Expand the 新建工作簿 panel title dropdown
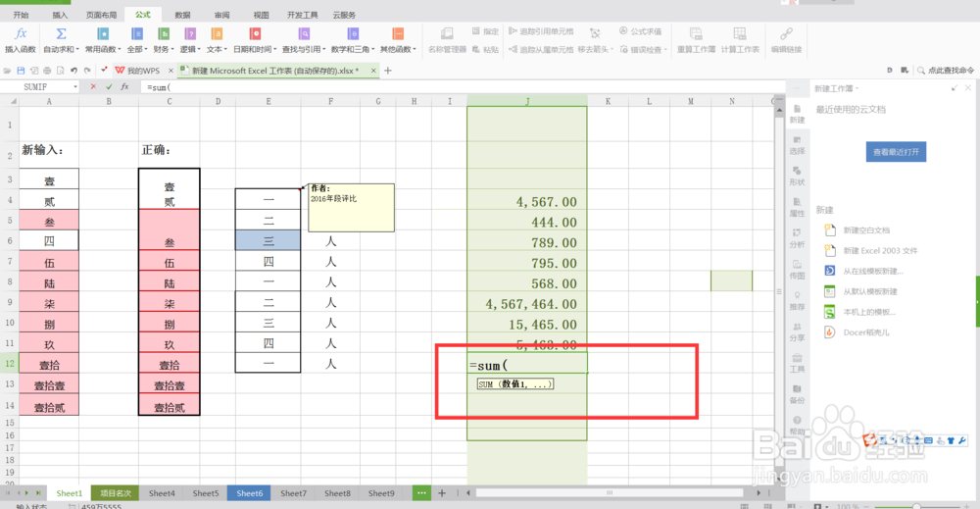980x509 pixels. (x=857, y=89)
